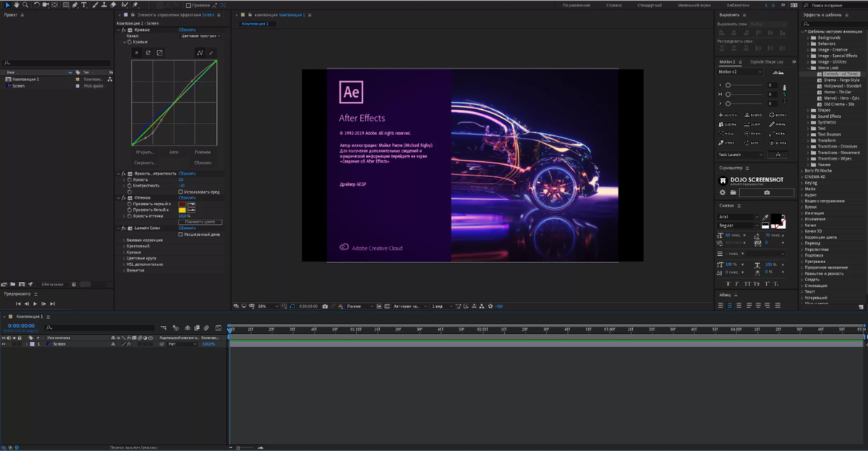Click the top Motion v2 slider handle
The height and width of the screenshot is (451, 868).
728,85
